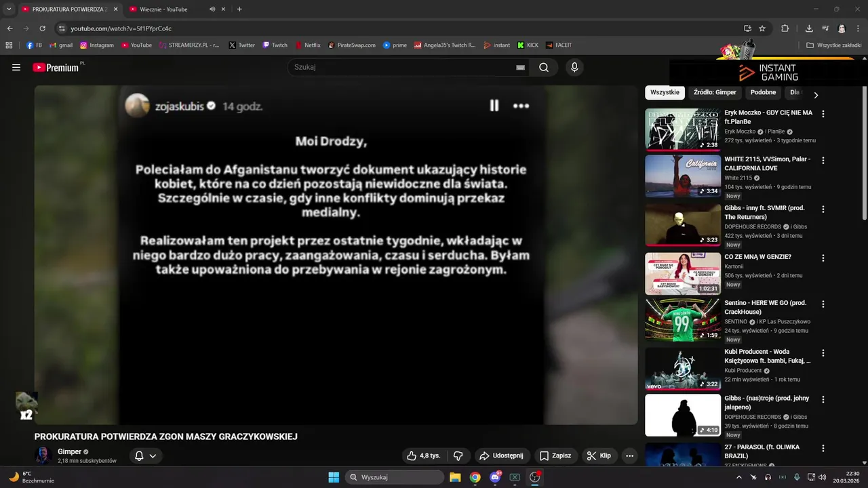Reload the page with refresh icon

point(42,28)
